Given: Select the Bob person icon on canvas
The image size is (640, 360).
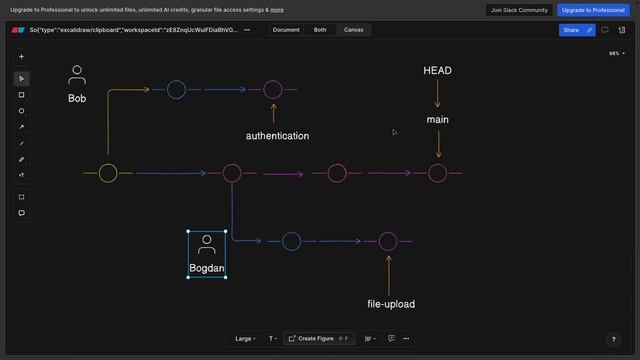Looking at the screenshot, I should click(x=77, y=75).
